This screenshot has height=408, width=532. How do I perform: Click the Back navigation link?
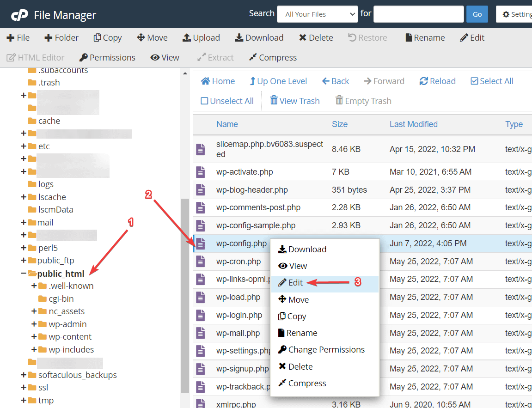[x=335, y=81]
